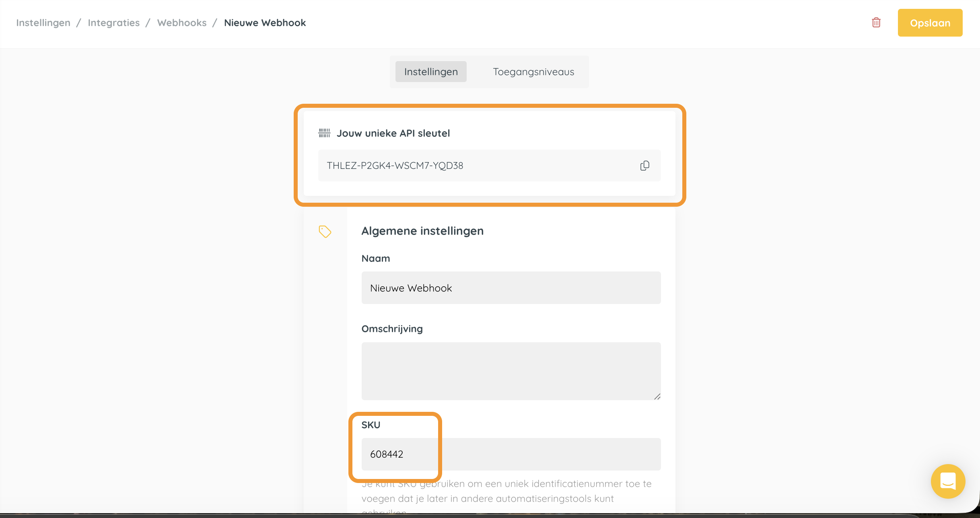Image resolution: width=980 pixels, height=518 pixels.
Task: Click the Nieuwe Webhook breadcrumb title
Action: (265, 23)
